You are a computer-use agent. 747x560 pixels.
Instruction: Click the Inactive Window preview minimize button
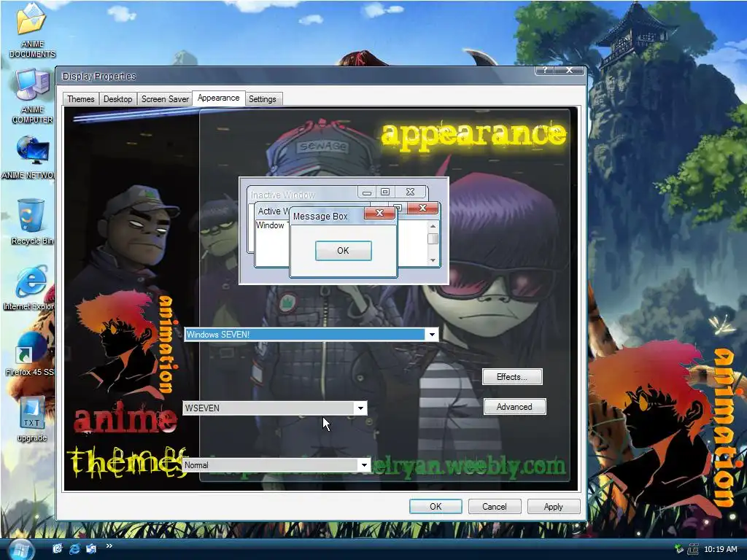coord(367,192)
